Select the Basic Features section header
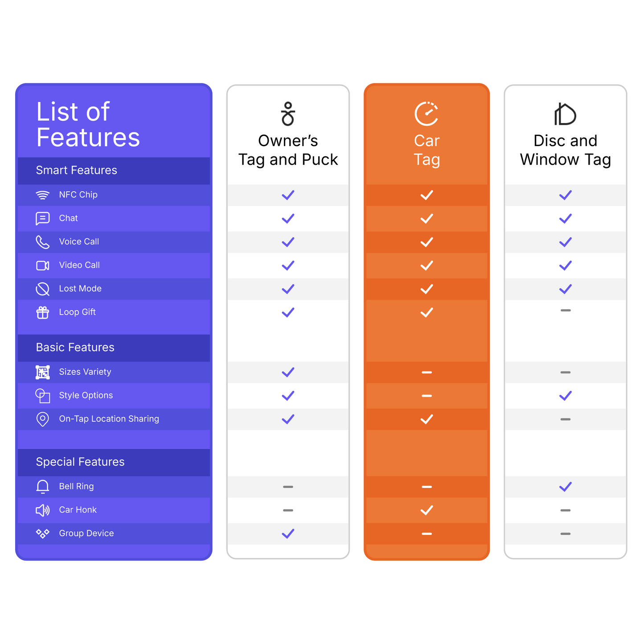 pyautogui.click(x=75, y=348)
